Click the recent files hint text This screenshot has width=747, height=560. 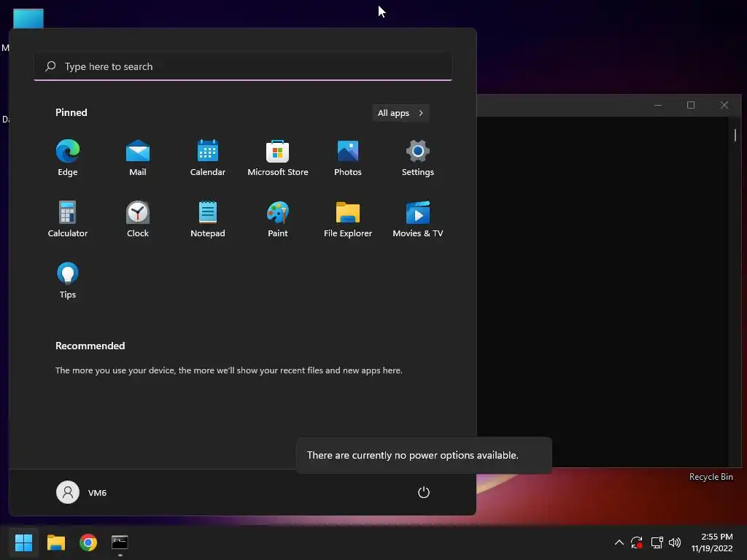(x=228, y=370)
